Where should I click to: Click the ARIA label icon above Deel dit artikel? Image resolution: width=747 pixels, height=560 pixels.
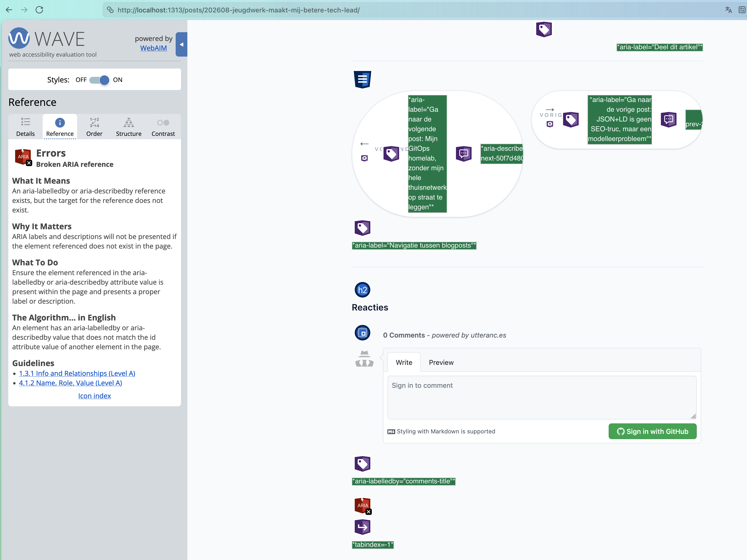[x=544, y=29]
